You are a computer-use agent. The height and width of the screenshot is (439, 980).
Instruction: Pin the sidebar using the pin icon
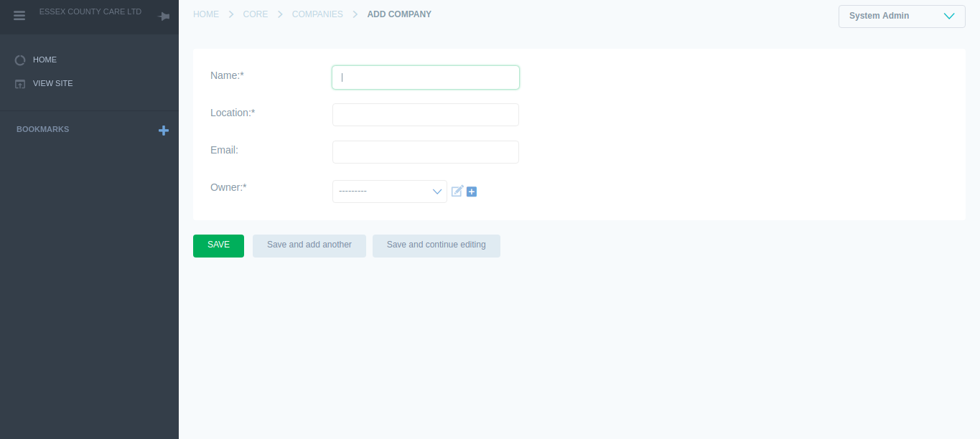[x=164, y=16]
